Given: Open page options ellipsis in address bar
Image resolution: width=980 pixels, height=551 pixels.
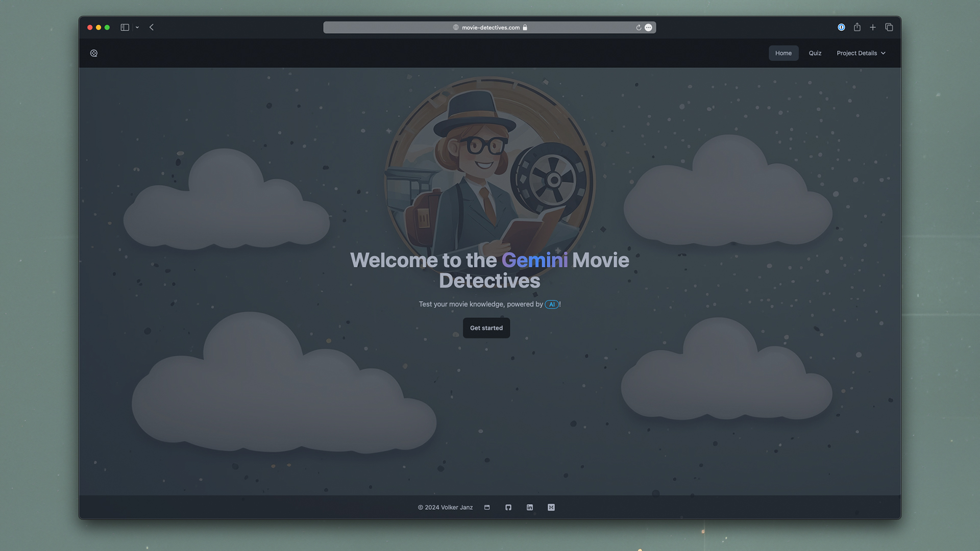Looking at the screenshot, I should tap(648, 28).
